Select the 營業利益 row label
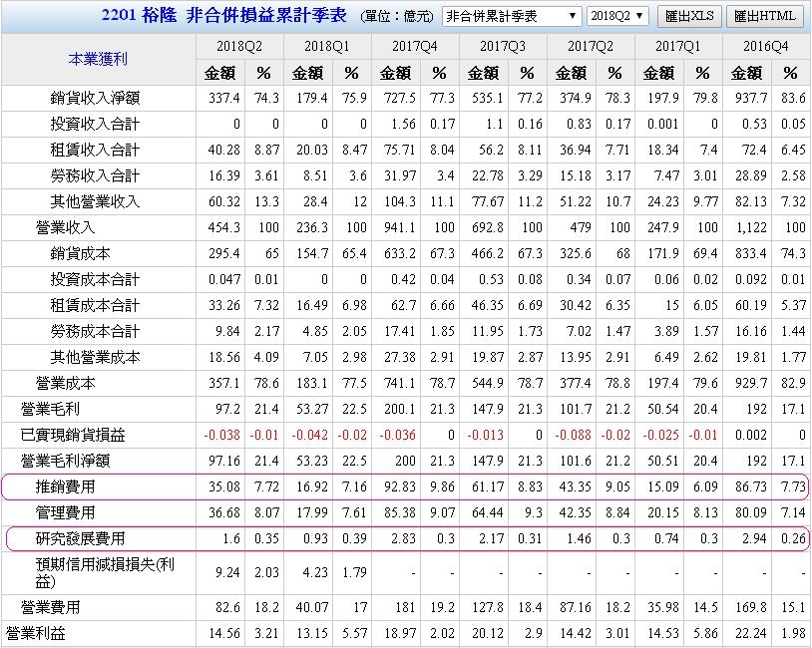Viewport: 812px width, 648px height. coord(35,633)
